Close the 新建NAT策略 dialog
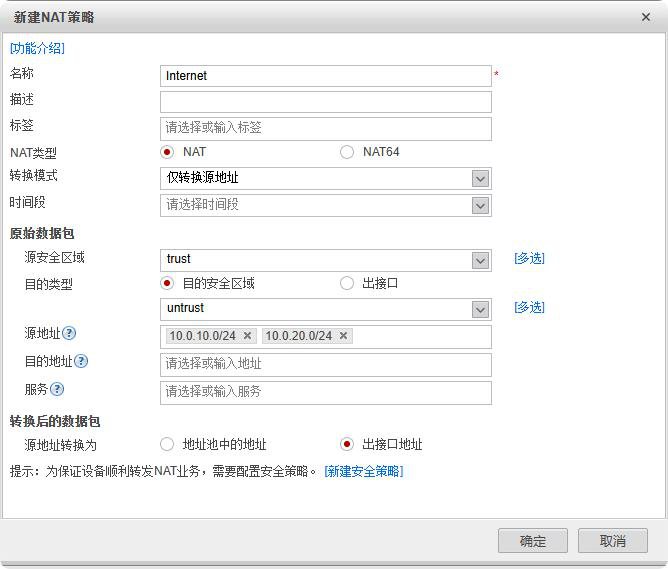The height and width of the screenshot is (569, 668). (x=645, y=17)
